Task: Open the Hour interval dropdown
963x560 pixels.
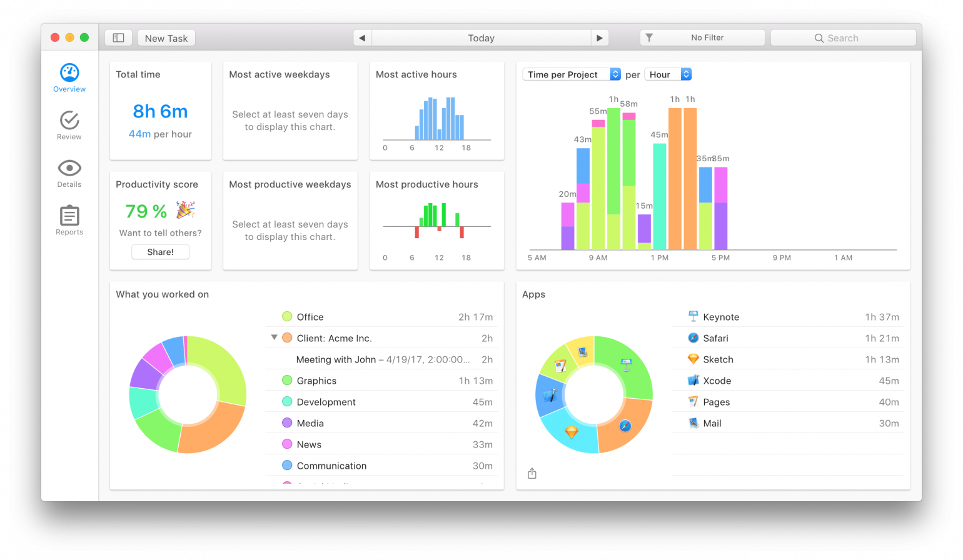Action: (x=668, y=74)
